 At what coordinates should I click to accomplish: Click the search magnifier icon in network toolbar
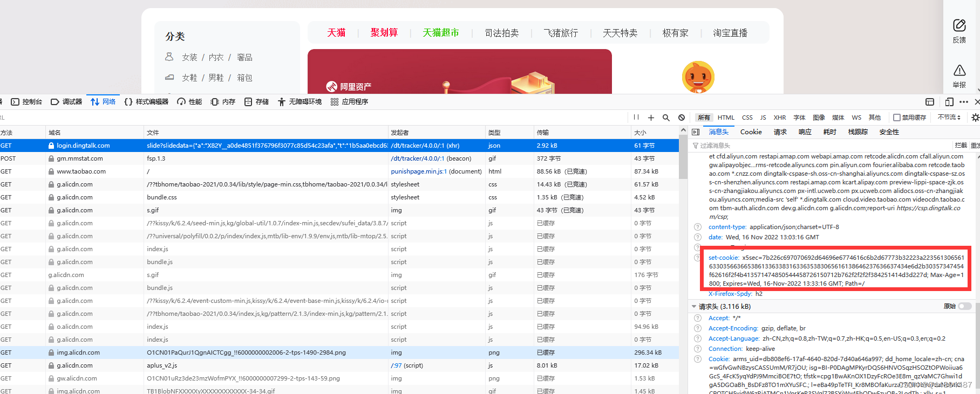tap(666, 117)
